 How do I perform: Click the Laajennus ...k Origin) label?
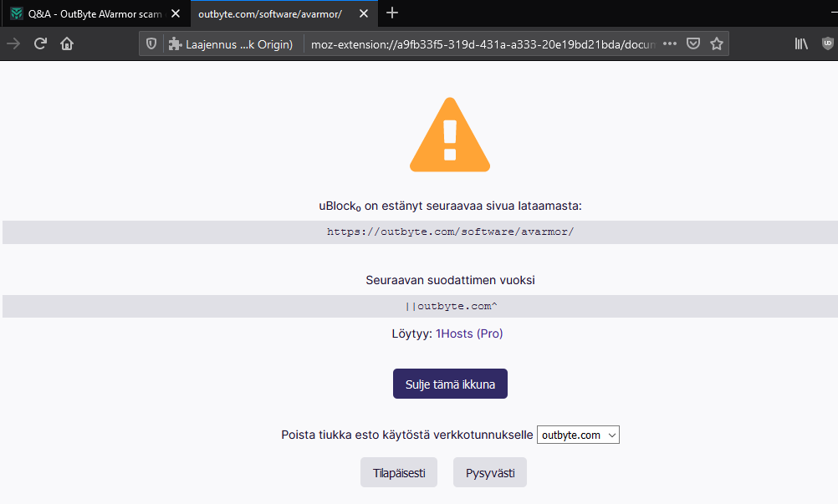[239, 44]
